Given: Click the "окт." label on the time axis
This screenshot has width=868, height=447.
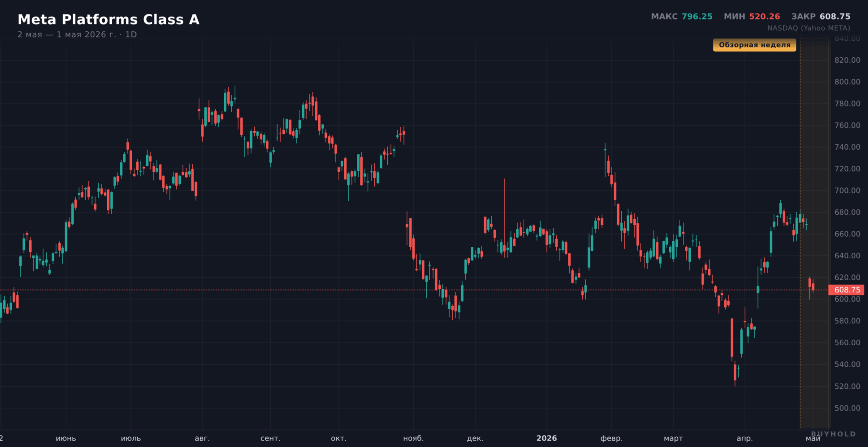Looking at the screenshot, I should point(339,439).
